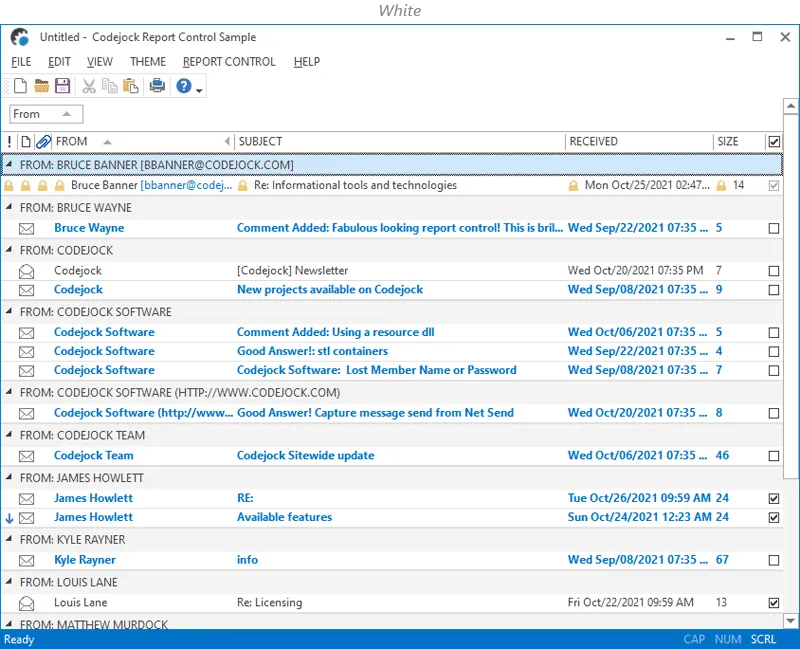Click the importance exclamation column header
800x649 pixels.
[9, 141]
